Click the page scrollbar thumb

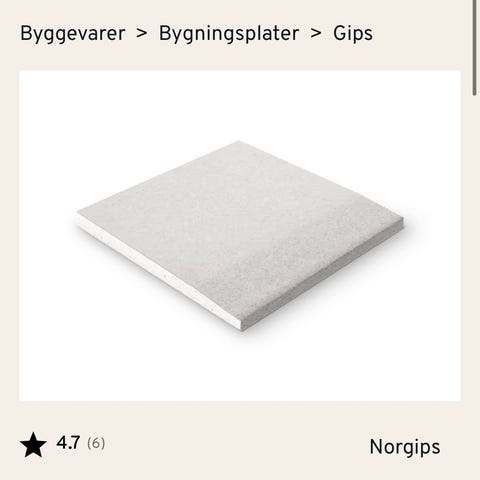(474, 48)
